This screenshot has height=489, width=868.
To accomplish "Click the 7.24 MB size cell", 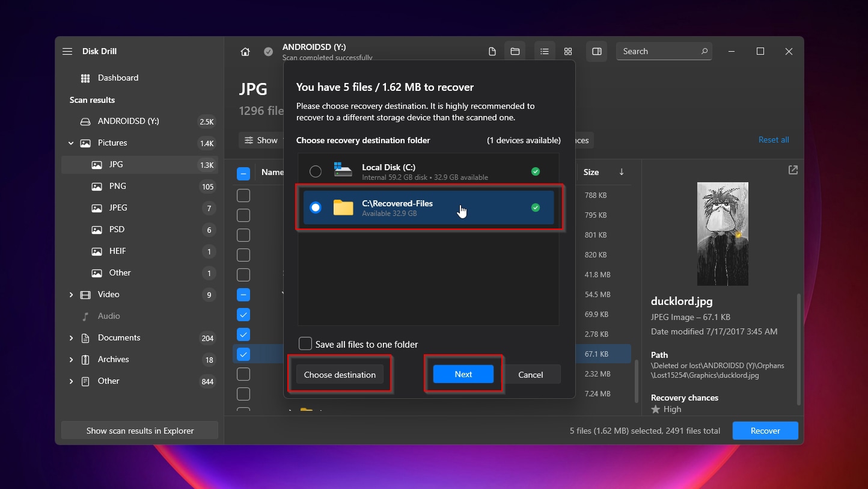I will pos(598,394).
